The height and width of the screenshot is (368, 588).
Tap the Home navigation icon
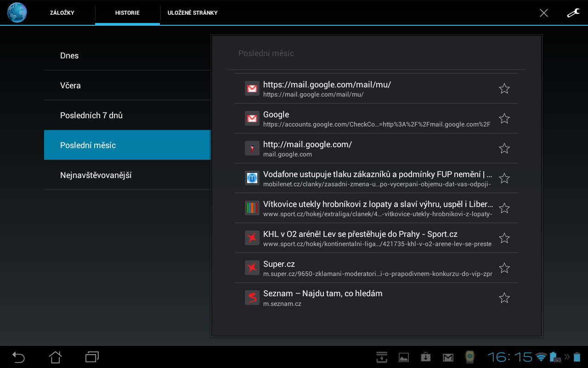[55, 357]
